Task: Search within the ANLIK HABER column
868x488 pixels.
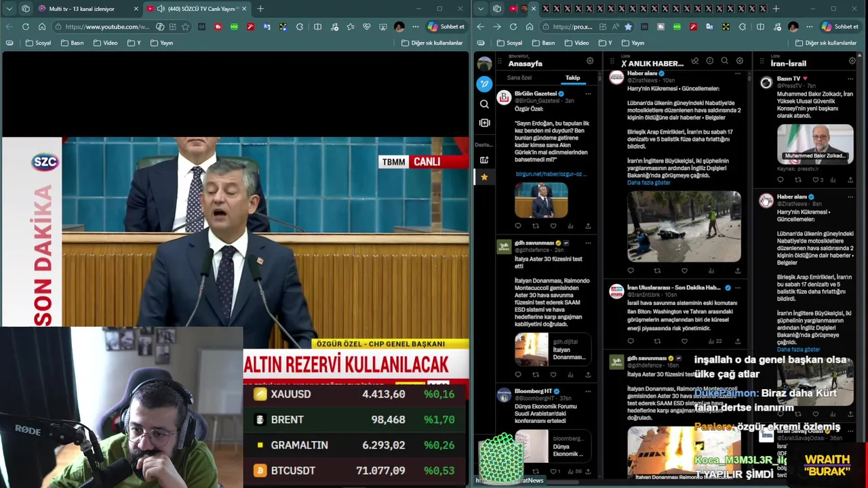Action: 725,60
